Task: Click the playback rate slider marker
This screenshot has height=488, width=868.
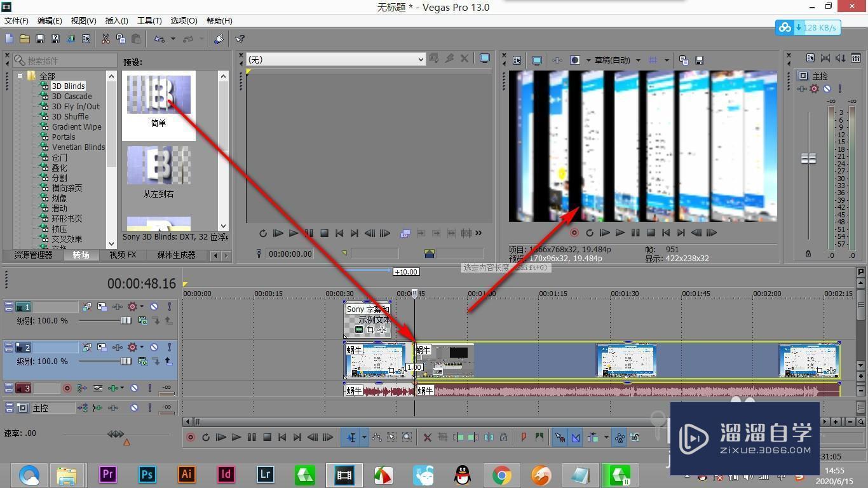Action: (116, 434)
